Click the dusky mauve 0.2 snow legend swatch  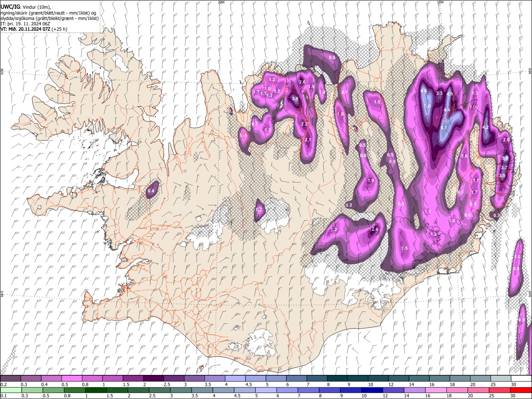click(10, 379)
